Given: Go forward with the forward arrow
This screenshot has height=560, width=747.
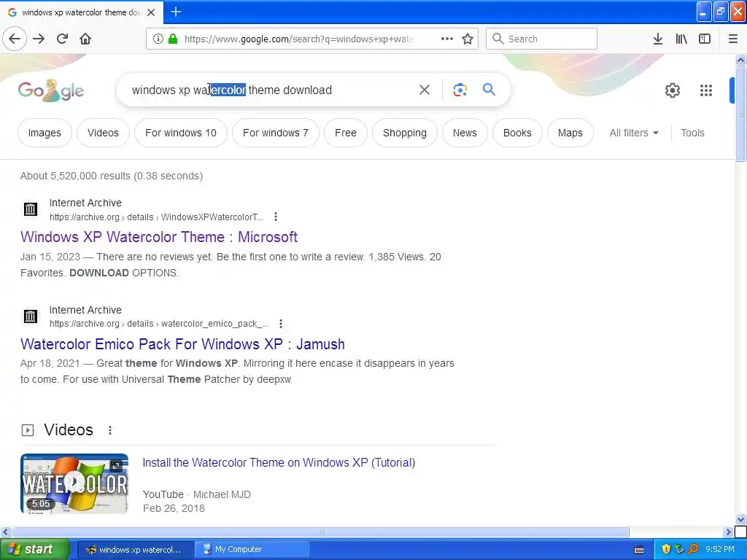Looking at the screenshot, I should tap(39, 39).
